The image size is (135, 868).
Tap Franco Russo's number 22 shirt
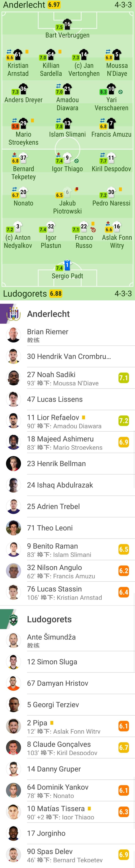[84, 227]
